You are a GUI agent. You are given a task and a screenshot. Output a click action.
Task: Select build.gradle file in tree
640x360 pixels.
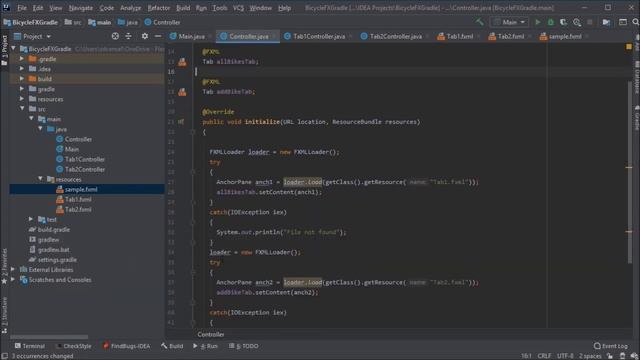[x=53, y=229]
